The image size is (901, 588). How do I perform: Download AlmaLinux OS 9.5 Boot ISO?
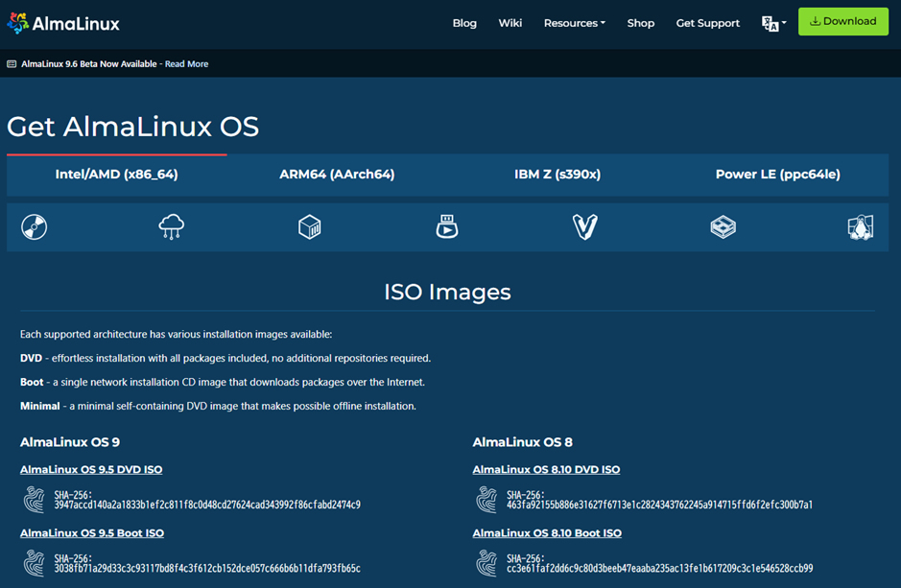92,533
